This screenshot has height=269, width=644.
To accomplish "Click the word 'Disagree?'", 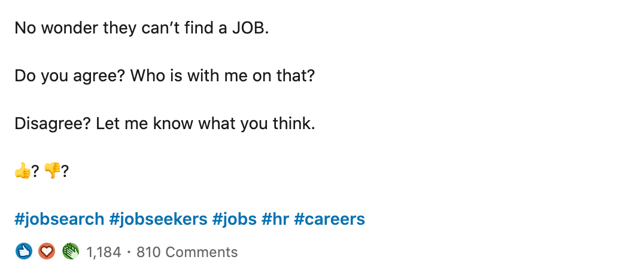I will pos(53,123).
